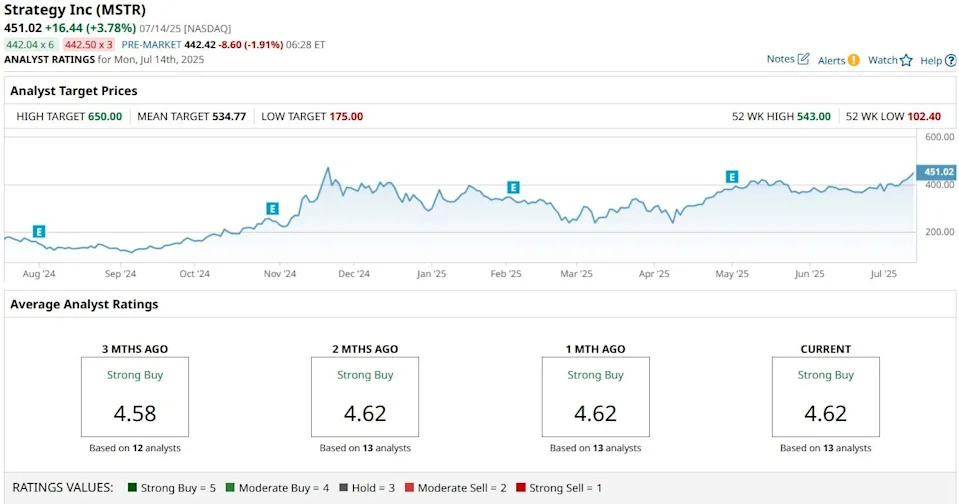959x504 pixels.
Task: Open Notes pencil icon
Action: pos(804,59)
